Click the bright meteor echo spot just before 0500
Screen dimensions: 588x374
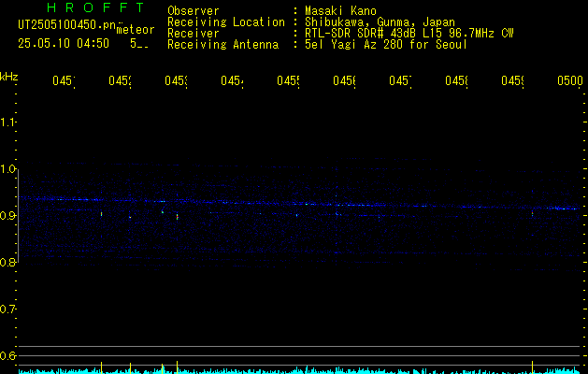(x=533, y=213)
